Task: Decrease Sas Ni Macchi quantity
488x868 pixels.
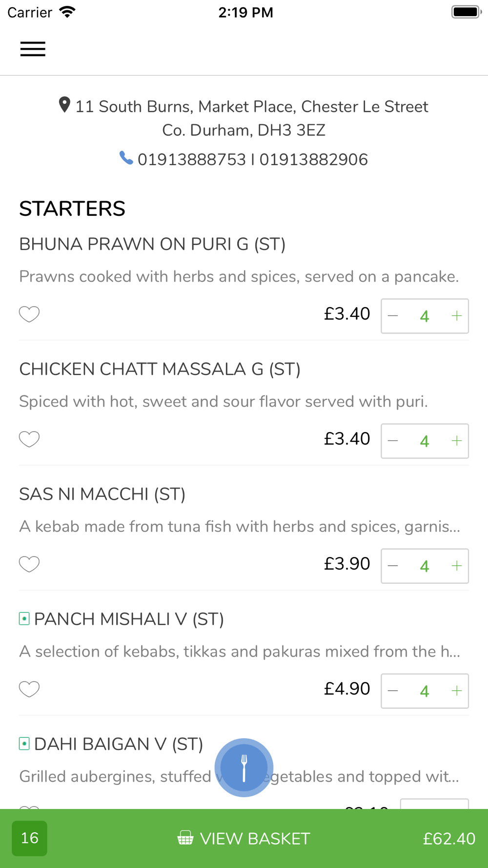Action: (x=393, y=566)
